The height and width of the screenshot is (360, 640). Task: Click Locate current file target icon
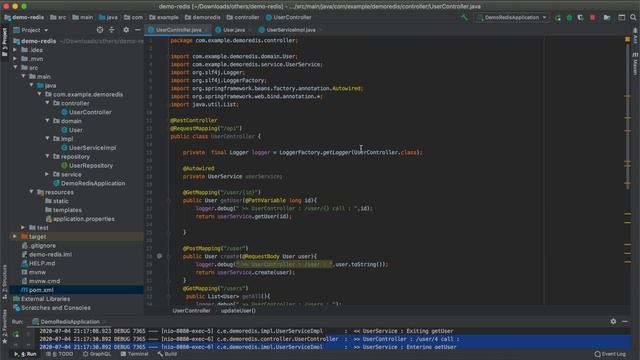[100, 30]
